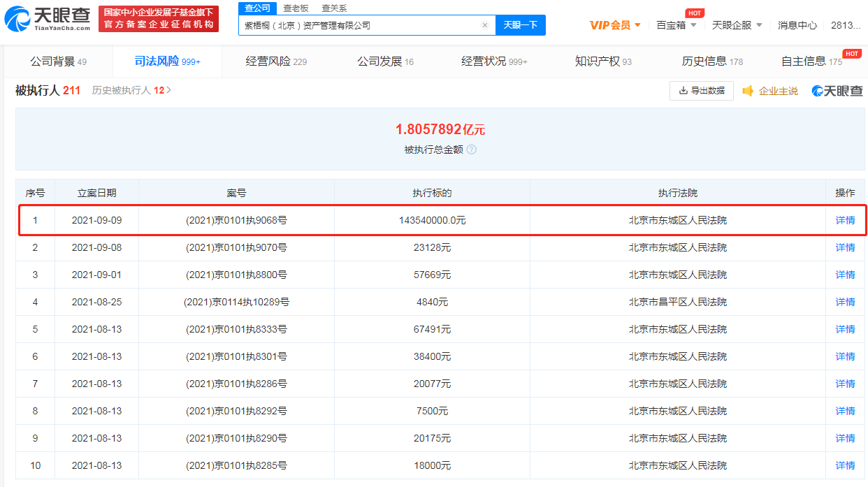Click download icon on 导出数据 button
The width and height of the screenshot is (868, 487).
681,91
